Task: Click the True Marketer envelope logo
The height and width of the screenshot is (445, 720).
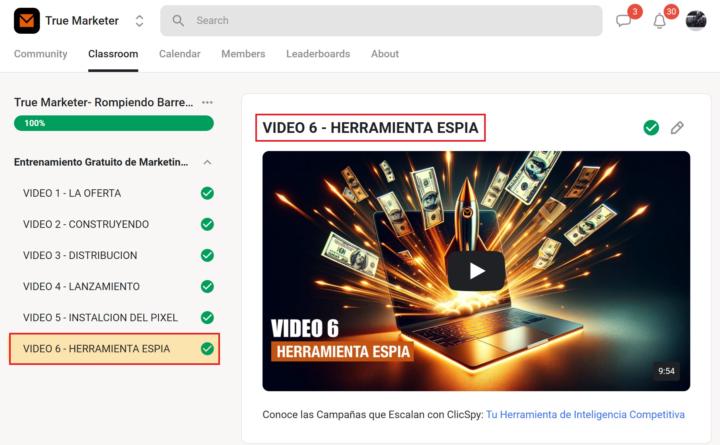Action: 27,21
